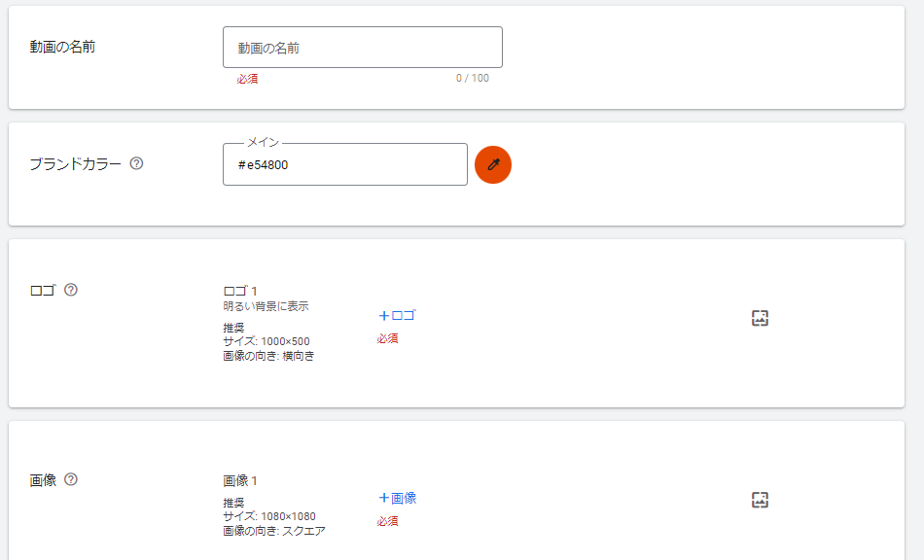Image resolution: width=924 pixels, height=560 pixels.
Task: Add a logo with +ロゴ
Action: click(x=397, y=315)
